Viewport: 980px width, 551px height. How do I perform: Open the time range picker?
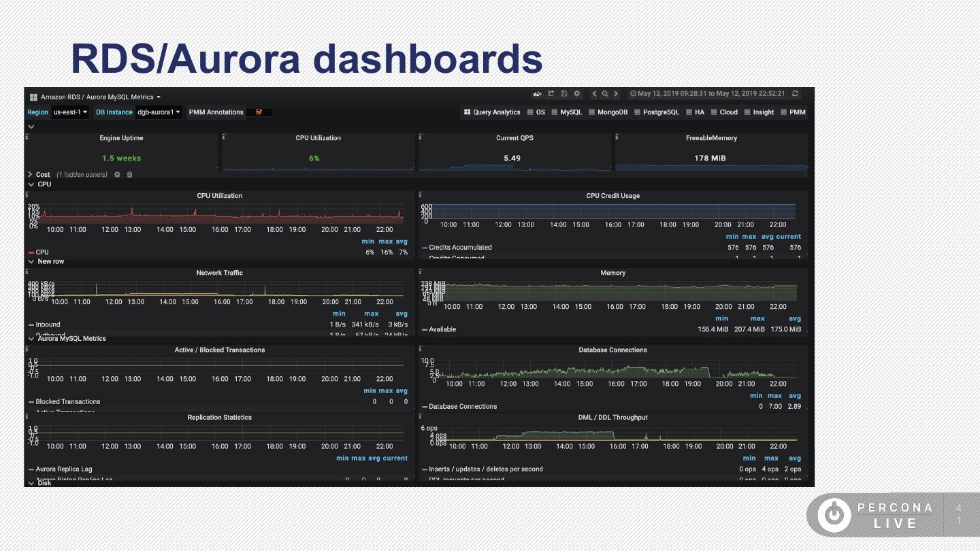point(707,94)
